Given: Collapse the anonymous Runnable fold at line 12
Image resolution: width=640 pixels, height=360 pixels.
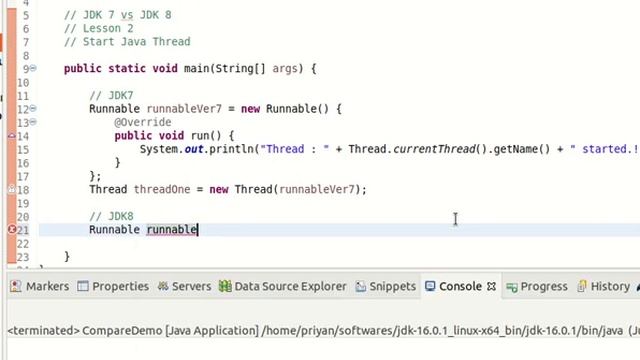Looking at the screenshot, I should tap(33, 109).
